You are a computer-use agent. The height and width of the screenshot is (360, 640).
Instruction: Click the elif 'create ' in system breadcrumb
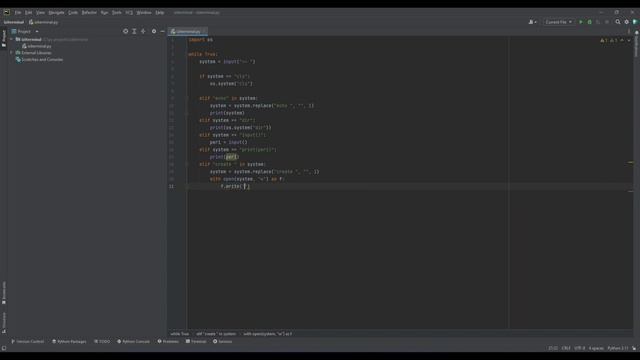[216, 334]
